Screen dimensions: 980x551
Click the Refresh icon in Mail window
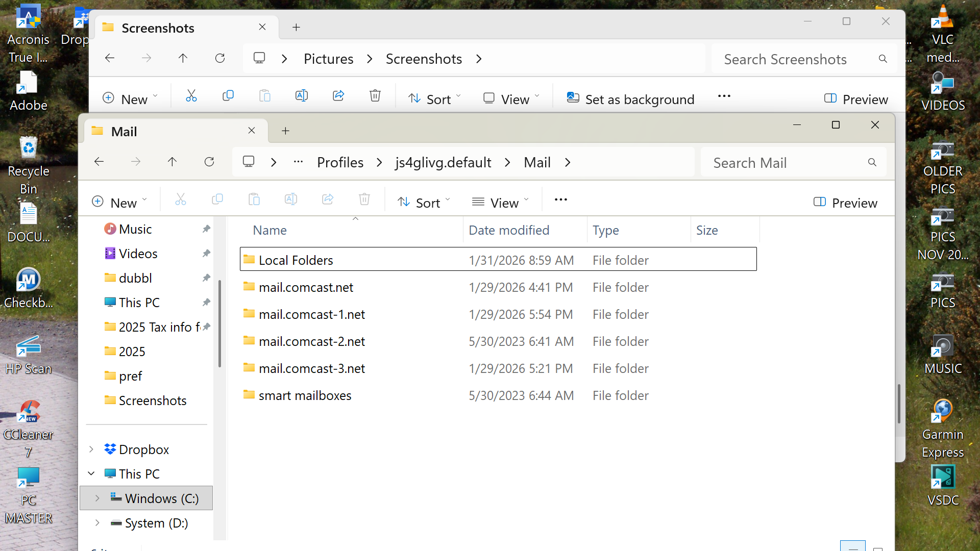[209, 162]
